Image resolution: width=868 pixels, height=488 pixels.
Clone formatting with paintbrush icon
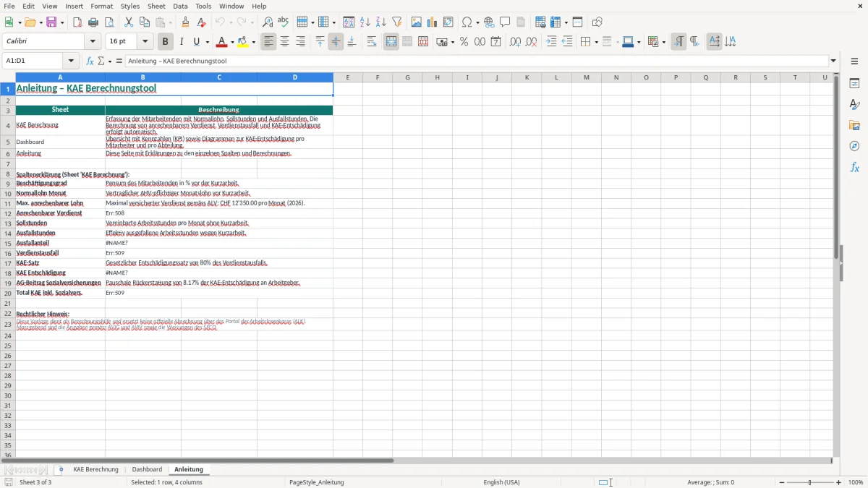185,22
